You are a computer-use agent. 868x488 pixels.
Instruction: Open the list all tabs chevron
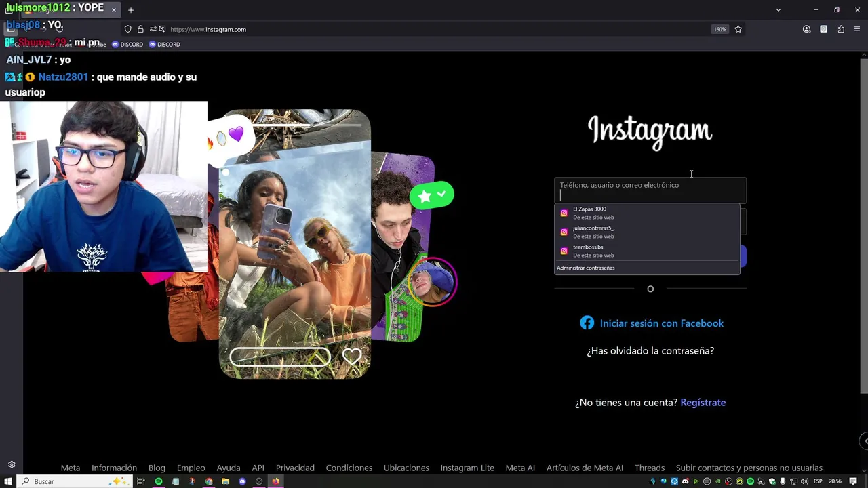[778, 10]
